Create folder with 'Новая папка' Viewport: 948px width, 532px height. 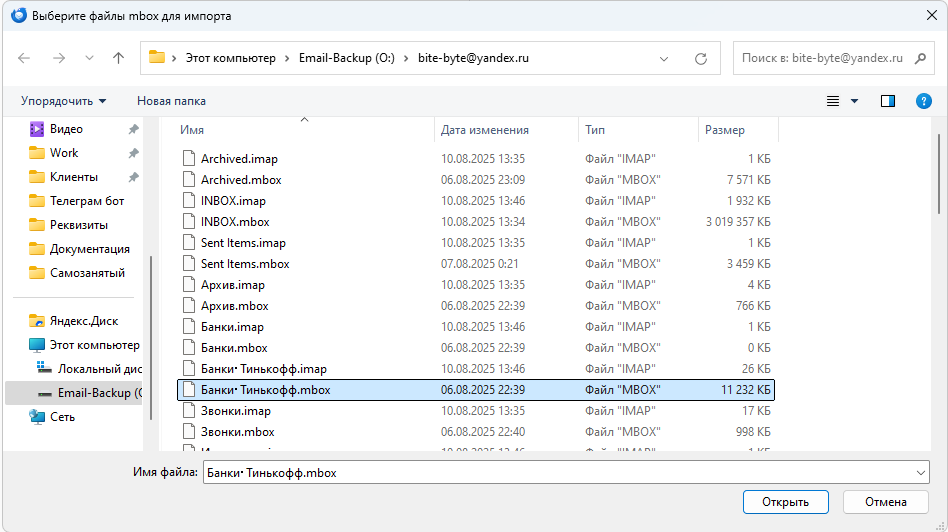[x=171, y=101]
